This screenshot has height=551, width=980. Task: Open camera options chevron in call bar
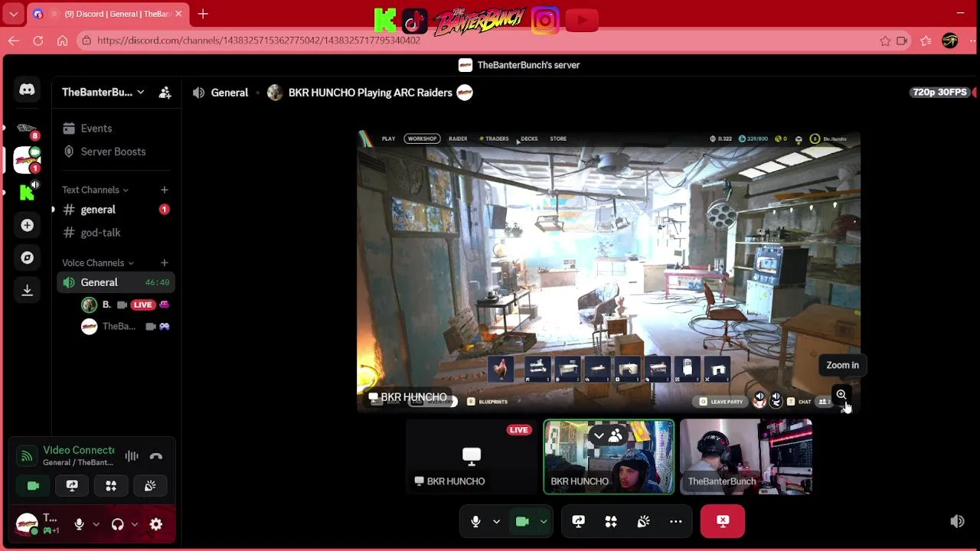[x=543, y=521]
